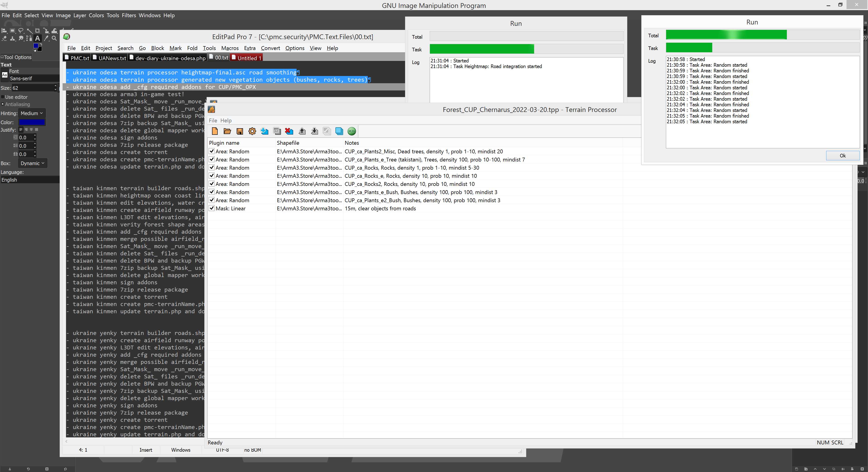Open GIMP Filters menu
Screen dimensions: 868x472
click(129, 15)
